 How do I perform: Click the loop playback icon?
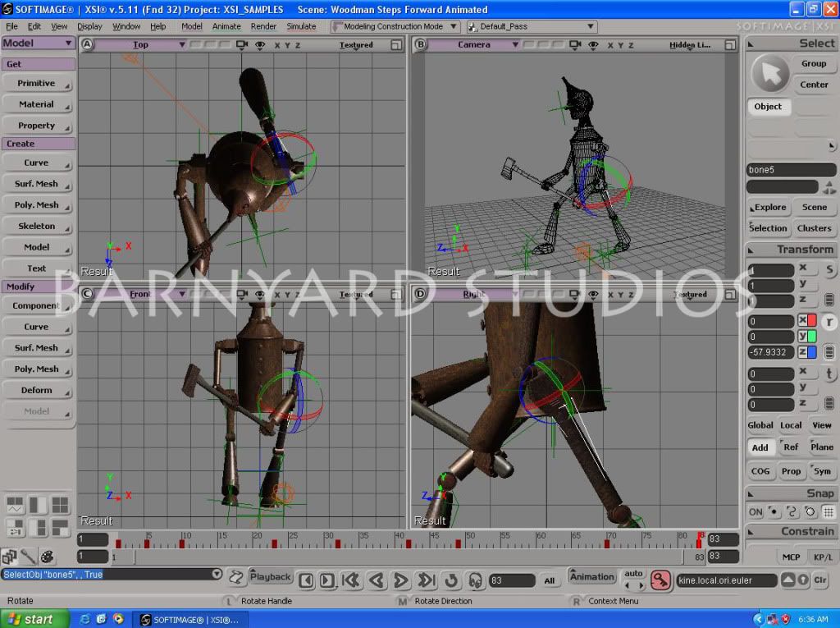[x=451, y=580]
